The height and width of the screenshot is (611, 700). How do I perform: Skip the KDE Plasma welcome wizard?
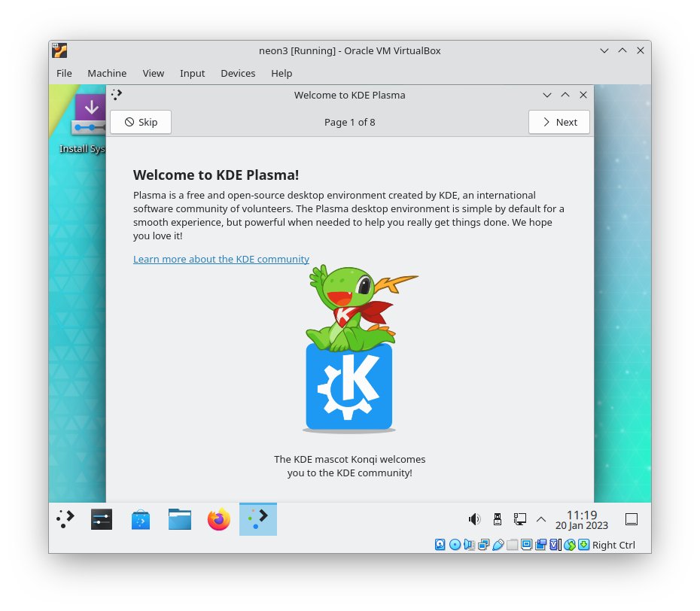pos(141,122)
